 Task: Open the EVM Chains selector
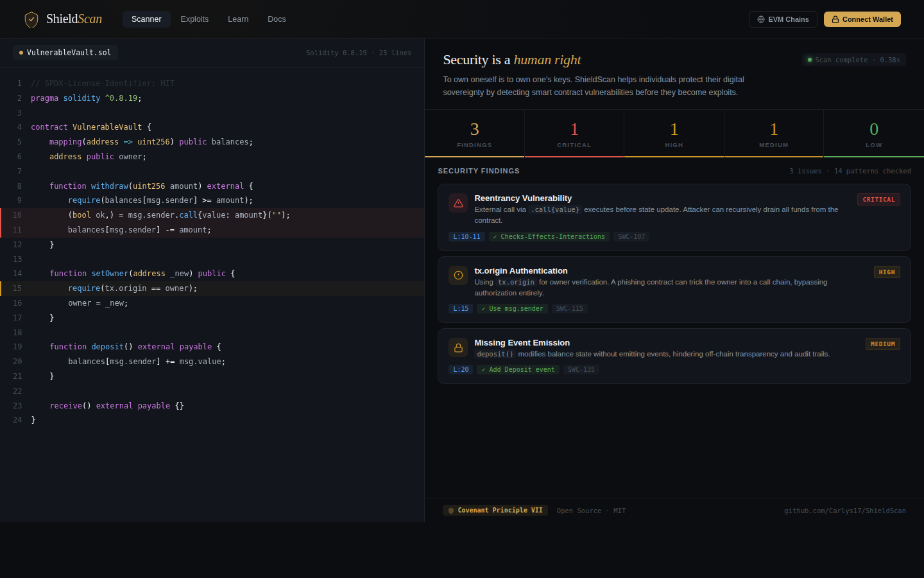tap(783, 19)
